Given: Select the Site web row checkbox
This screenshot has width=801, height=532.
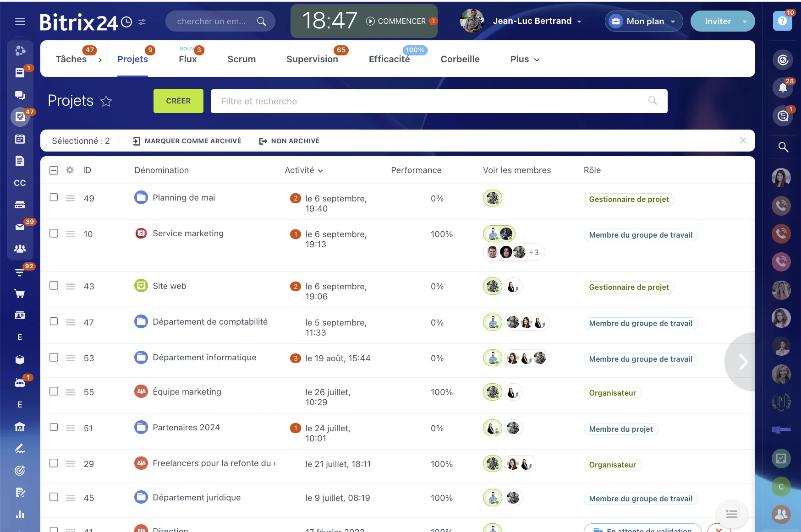Looking at the screenshot, I should 54,286.
